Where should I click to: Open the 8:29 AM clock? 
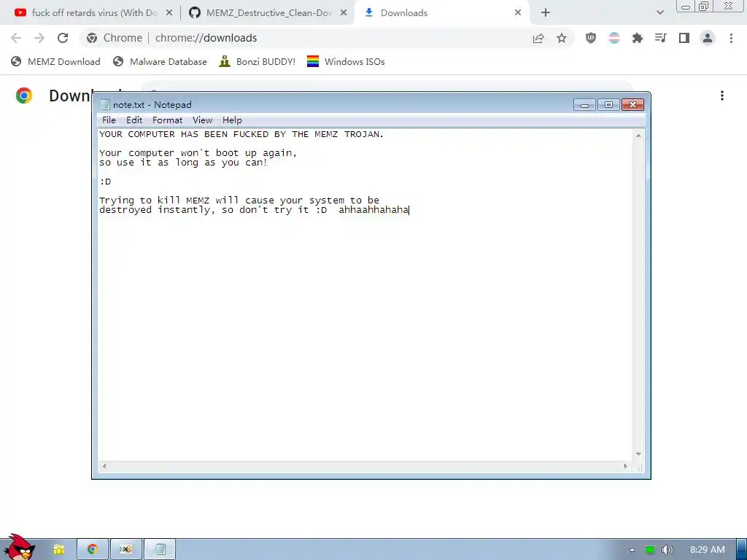click(x=708, y=550)
